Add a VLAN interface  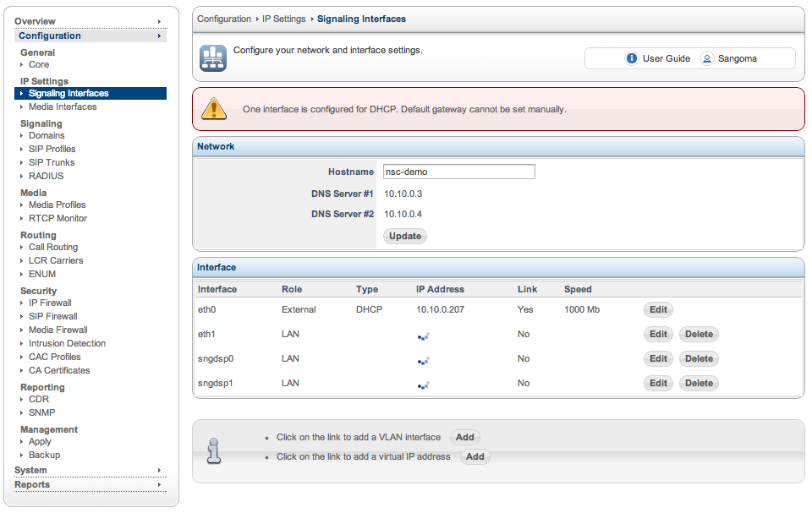pyautogui.click(x=465, y=437)
